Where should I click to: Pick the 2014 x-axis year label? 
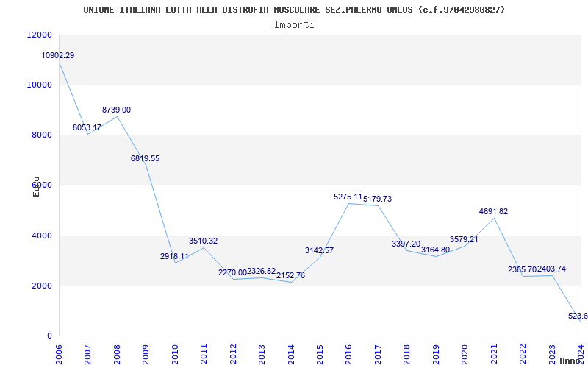pos(291,354)
